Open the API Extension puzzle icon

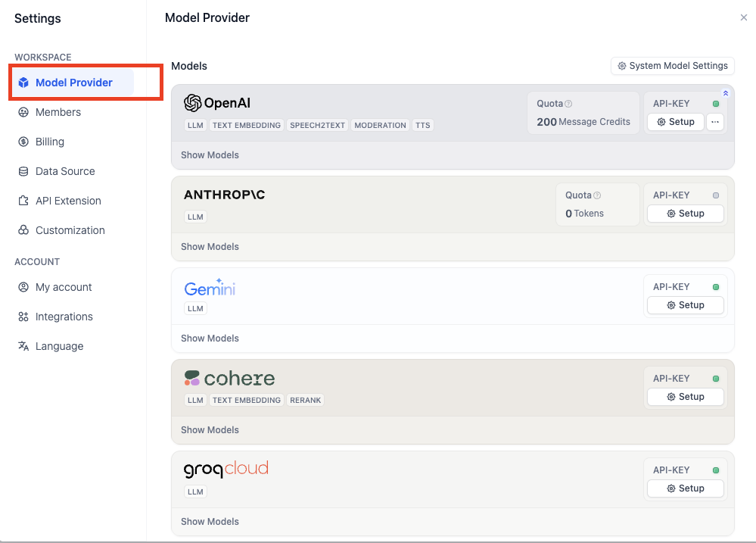23,201
